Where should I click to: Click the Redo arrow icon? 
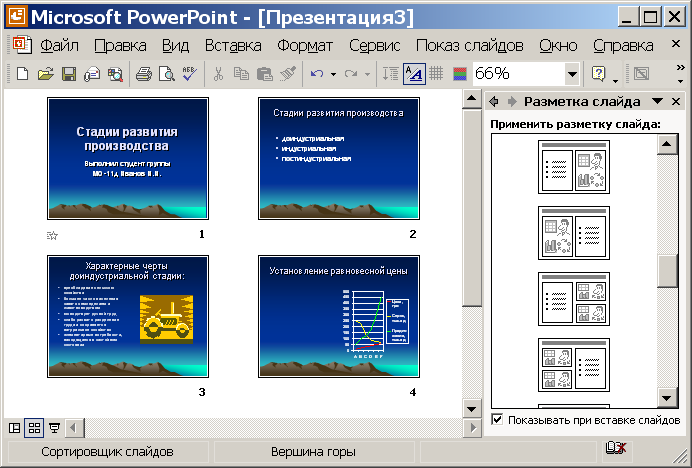(351, 74)
